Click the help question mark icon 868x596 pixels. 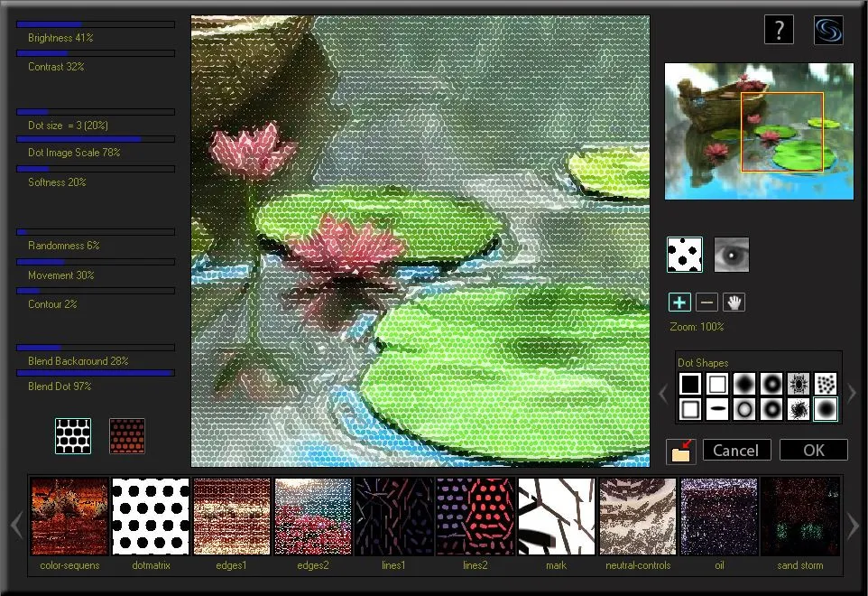[779, 30]
